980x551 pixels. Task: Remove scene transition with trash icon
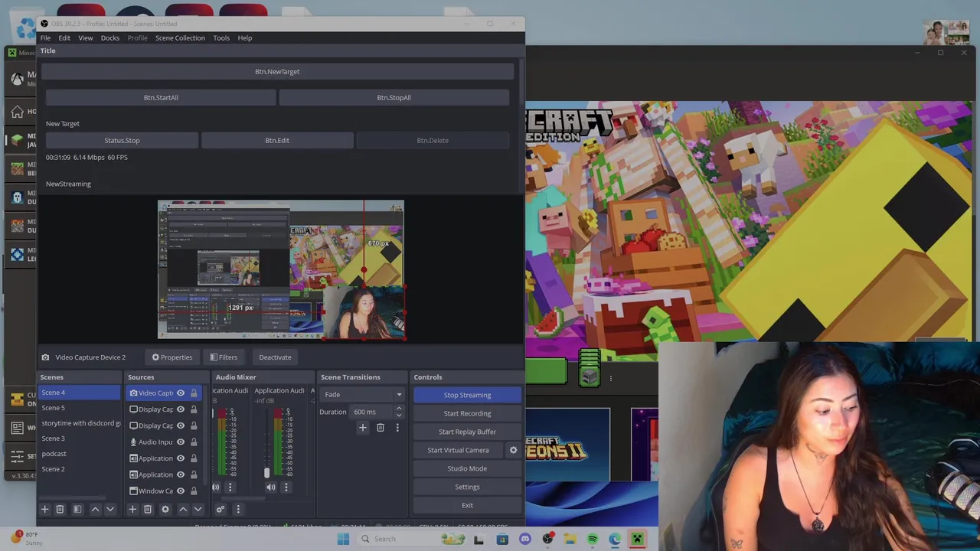(381, 428)
